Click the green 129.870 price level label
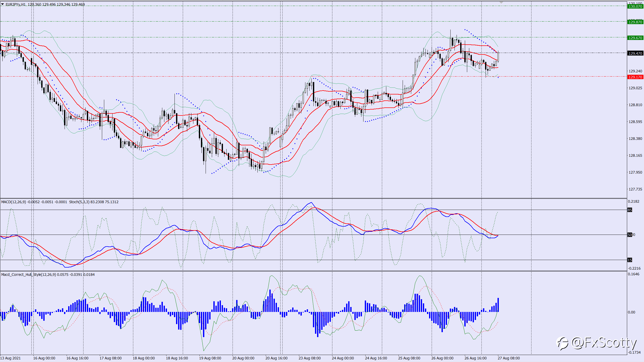644x362 pixels. pos(635,22)
